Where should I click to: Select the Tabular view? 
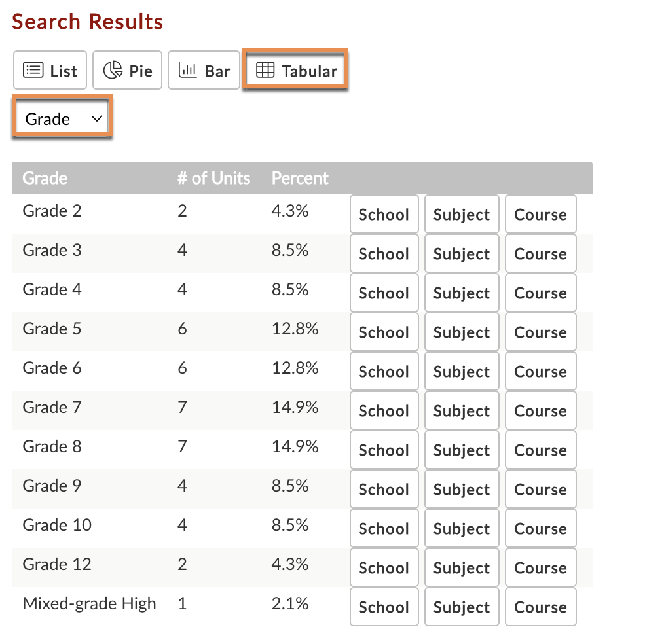pyautogui.click(x=295, y=71)
